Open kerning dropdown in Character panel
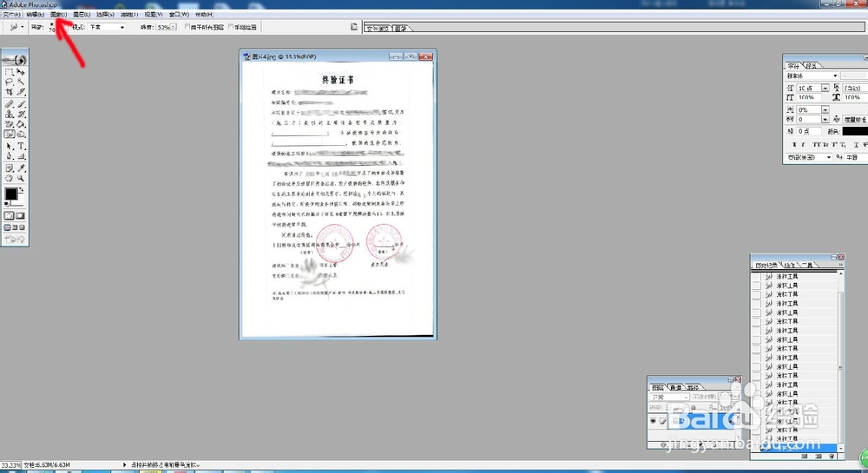This screenshot has width=868, height=473. (825, 119)
